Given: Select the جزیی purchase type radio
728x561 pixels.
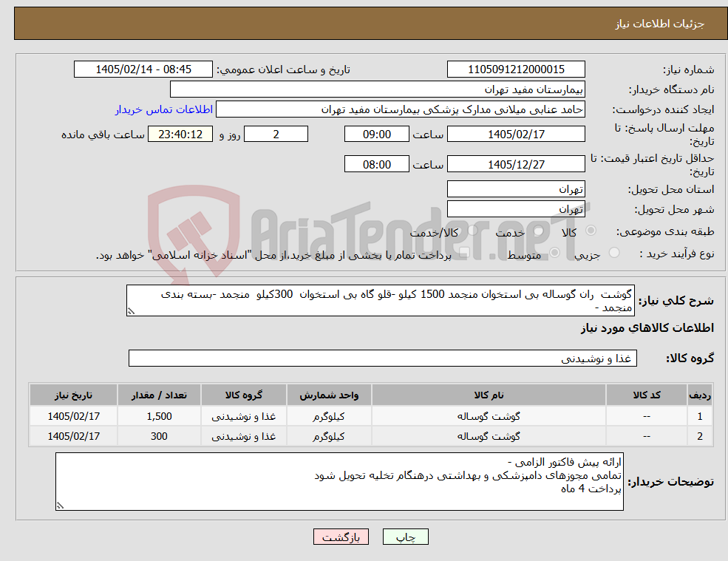Looking at the screenshot, I should click(613, 253).
